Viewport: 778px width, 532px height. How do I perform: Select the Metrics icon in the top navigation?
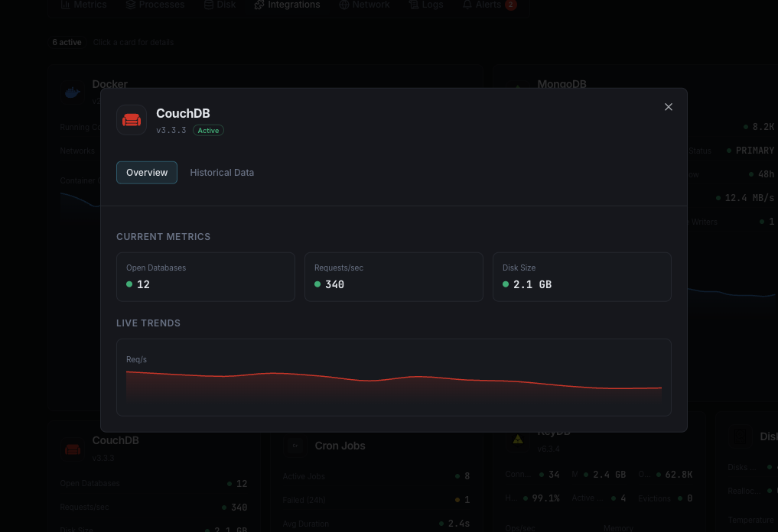click(67, 5)
